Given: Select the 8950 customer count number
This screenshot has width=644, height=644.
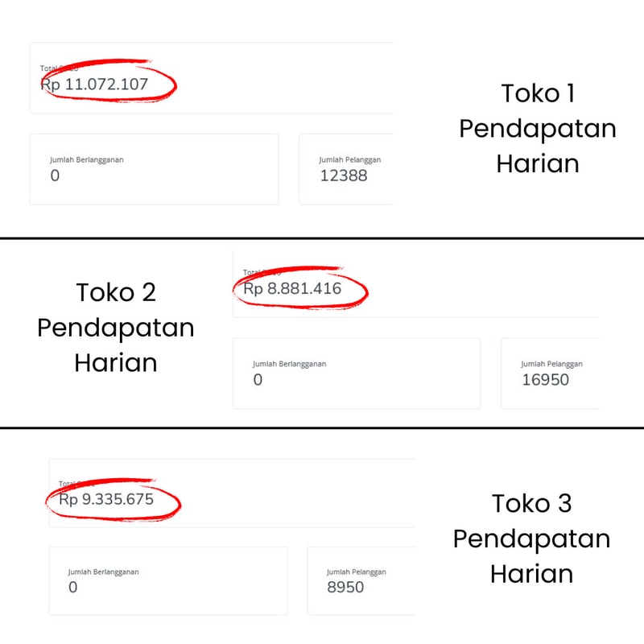Looking at the screenshot, I should (x=345, y=588).
